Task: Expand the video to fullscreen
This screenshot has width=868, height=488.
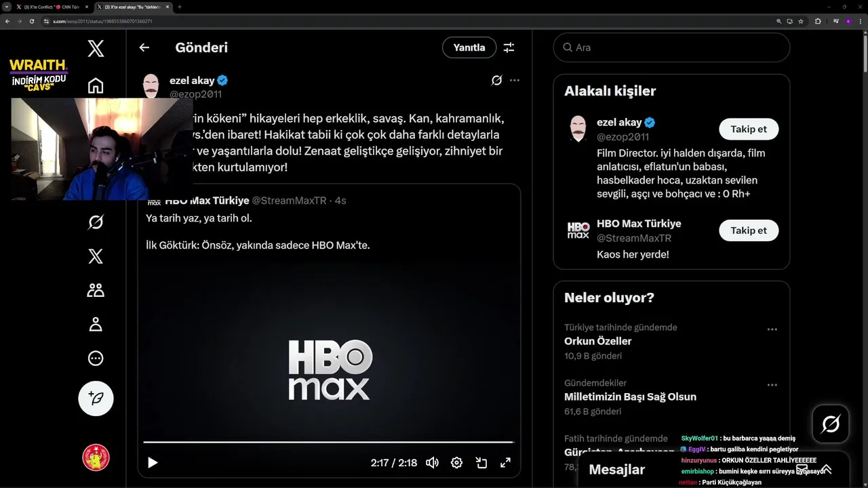Action: 505,463
